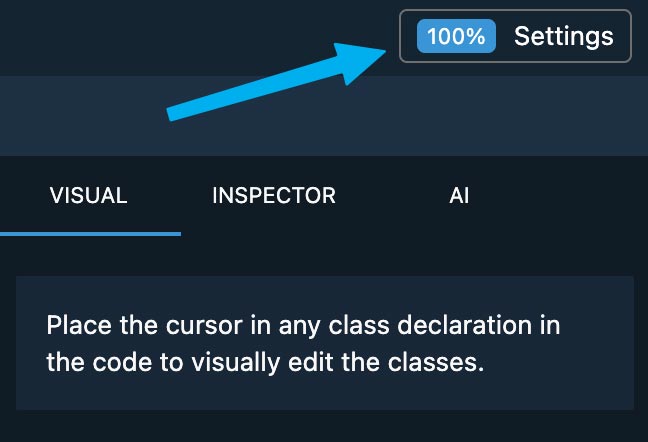Click the percent sign in the zoom badge
This screenshot has height=442, width=648.
click(x=477, y=36)
